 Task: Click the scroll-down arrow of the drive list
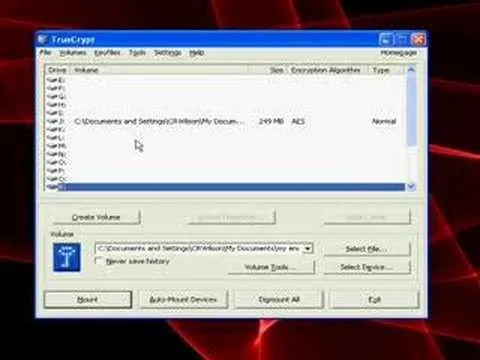[411, 187]
